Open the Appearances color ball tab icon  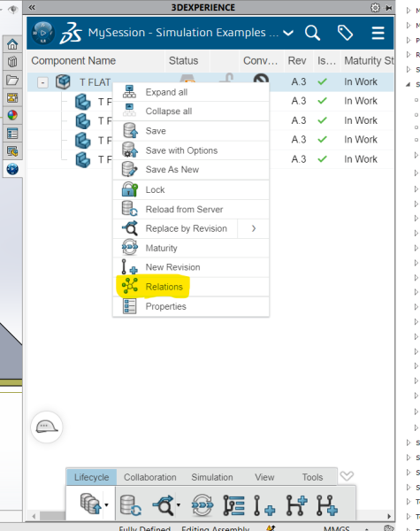12,115
